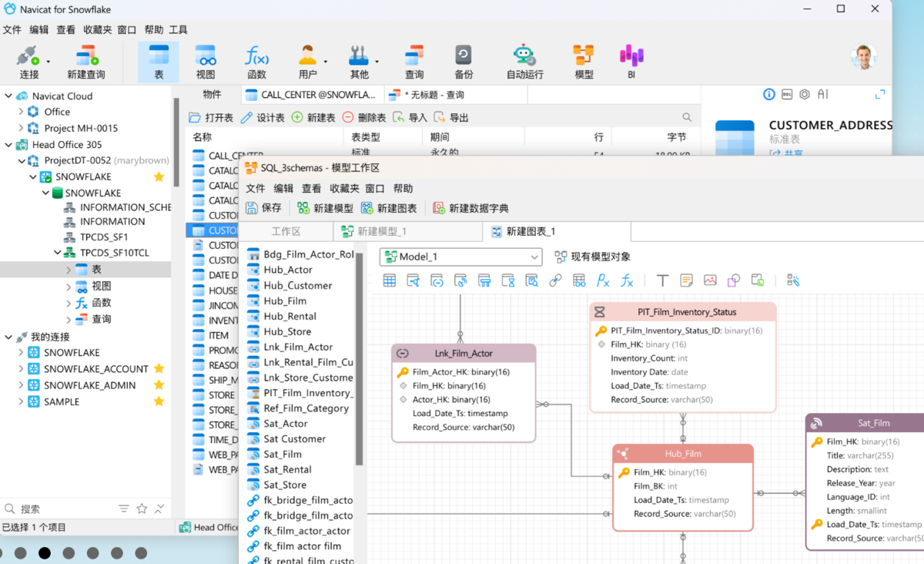The image size is (924, 564).
Task: Click the filter icon beside the search box
Action: [x=124, y=509]
